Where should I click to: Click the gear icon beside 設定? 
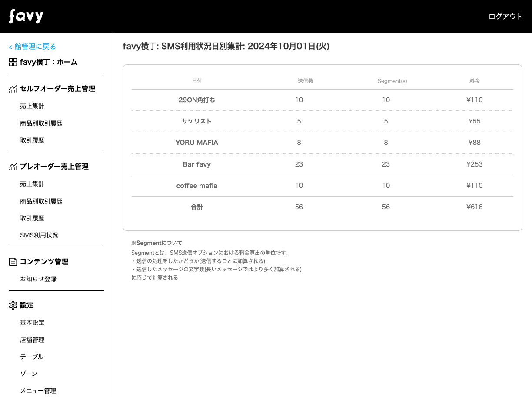pyautogui.click(x=13, y=305)
